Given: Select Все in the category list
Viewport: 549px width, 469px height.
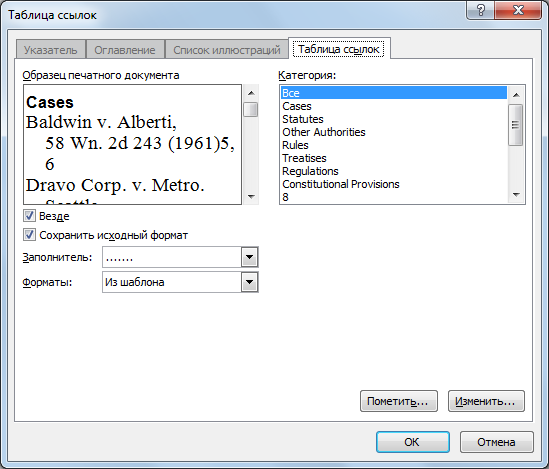Looking at the screenshot, I should 394,93.
